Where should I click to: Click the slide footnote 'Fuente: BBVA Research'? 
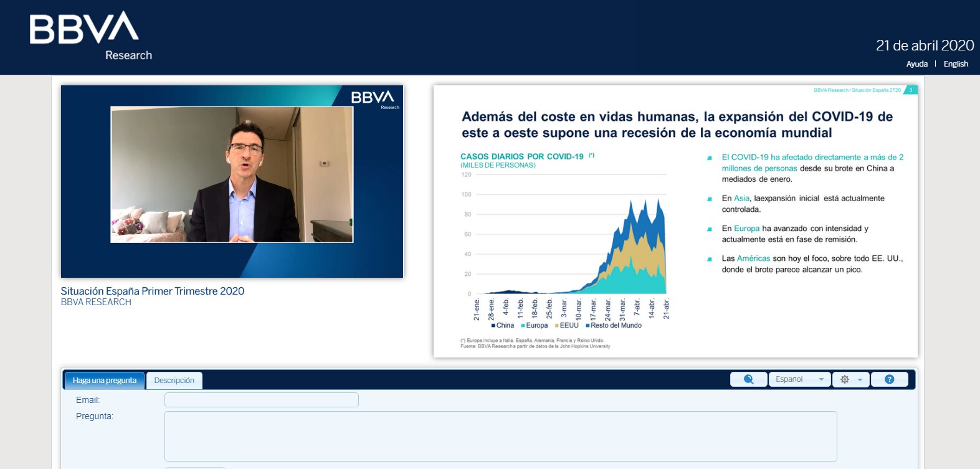tap(535, 346)
